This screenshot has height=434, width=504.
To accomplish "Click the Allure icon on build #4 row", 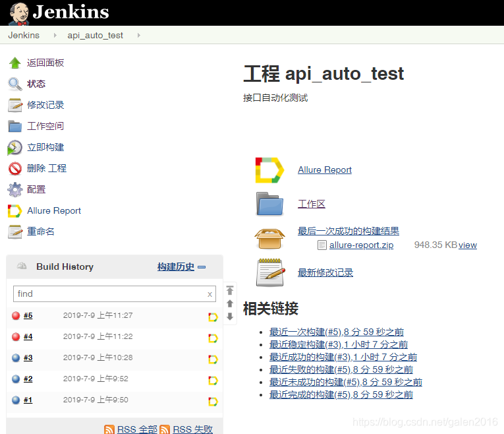I will click(x=213, y=338).
